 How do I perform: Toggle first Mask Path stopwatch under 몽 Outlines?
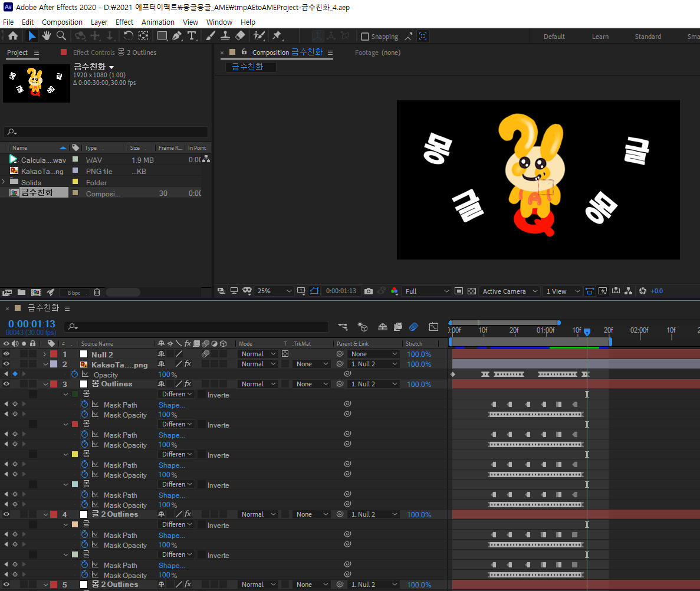84,405
